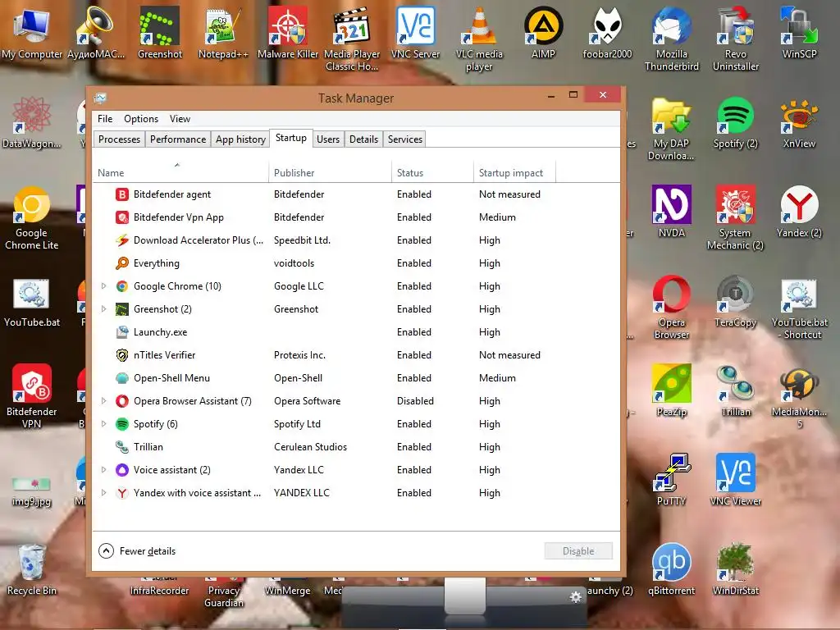Switch to the Performance tab
Image resolution: width=840 pixels, height=630 pixels.
178,139
